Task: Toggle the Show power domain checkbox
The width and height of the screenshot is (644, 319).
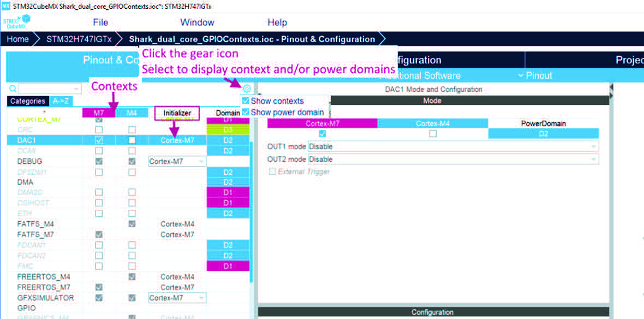Action: pos(246,112)
